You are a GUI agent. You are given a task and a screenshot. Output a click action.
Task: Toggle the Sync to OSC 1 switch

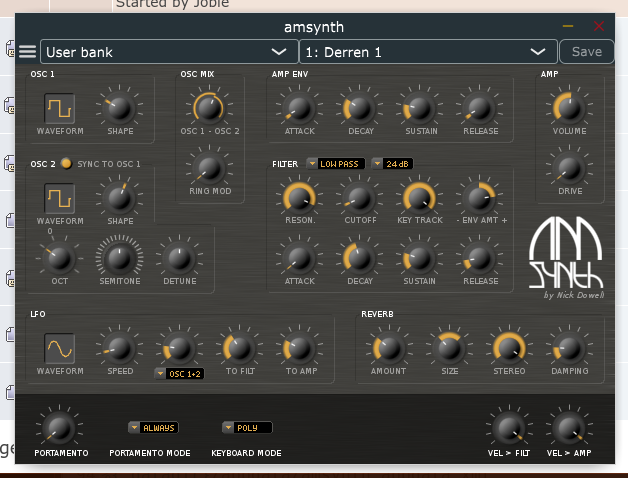click(66, 163)
